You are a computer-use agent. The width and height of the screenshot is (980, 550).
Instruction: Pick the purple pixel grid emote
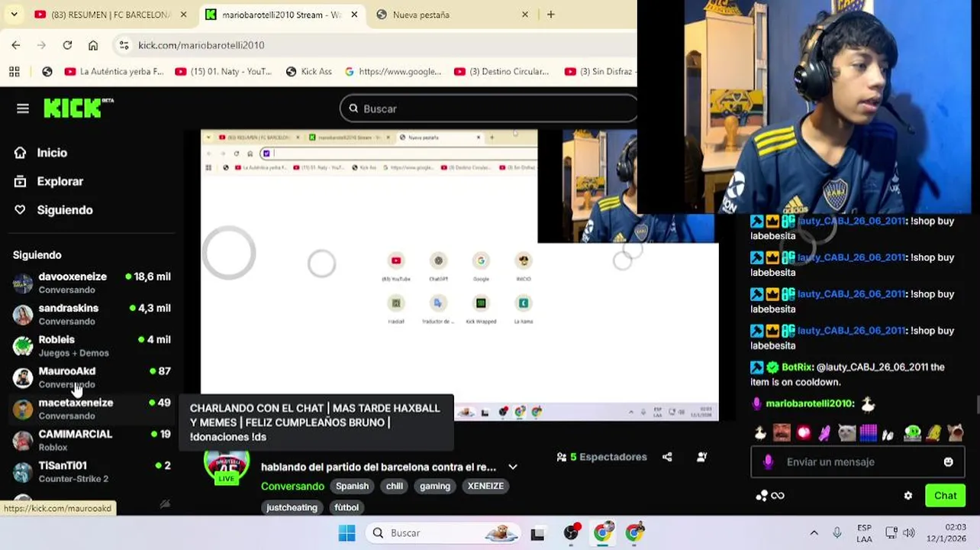pos(869,433)
